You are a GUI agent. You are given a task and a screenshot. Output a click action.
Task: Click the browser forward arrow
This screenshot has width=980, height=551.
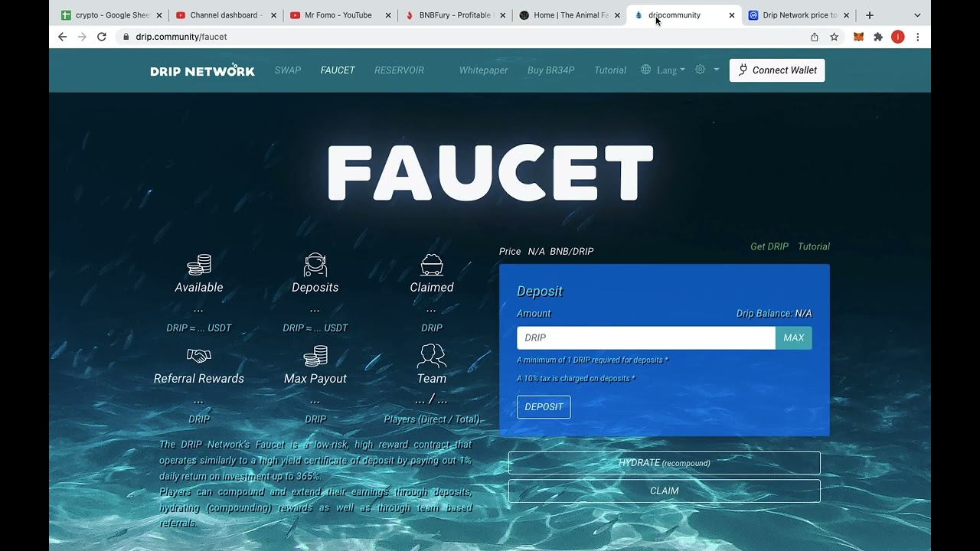82,37
